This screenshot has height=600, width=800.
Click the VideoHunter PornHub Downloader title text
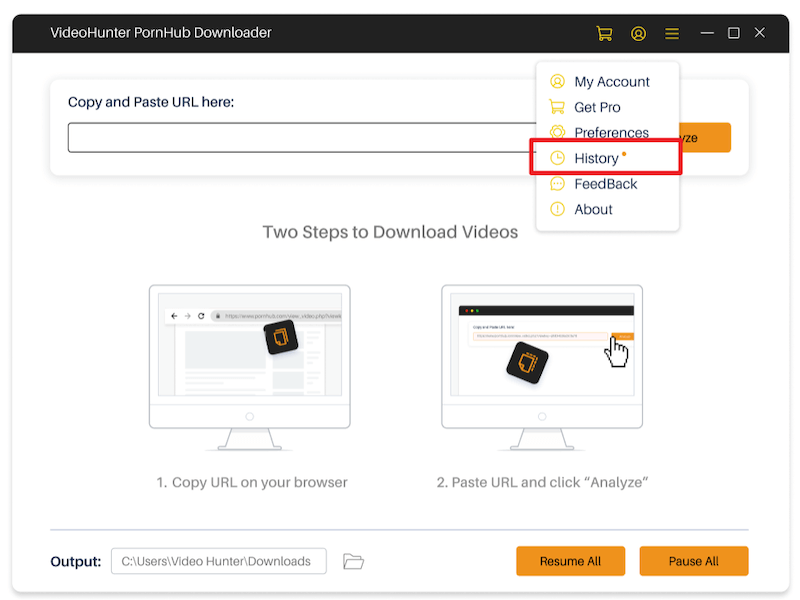[x=161, y=33]
